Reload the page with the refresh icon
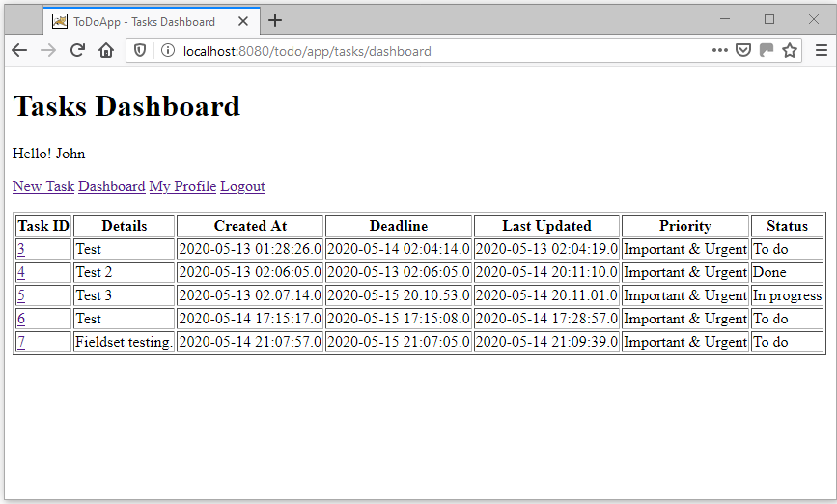 click(x=77, y=51)
